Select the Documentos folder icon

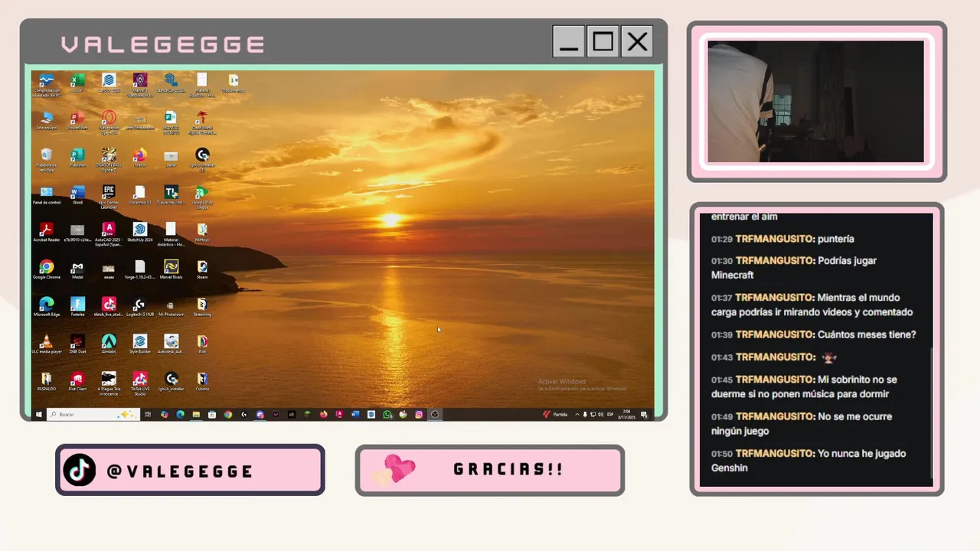tap(234, 83)
